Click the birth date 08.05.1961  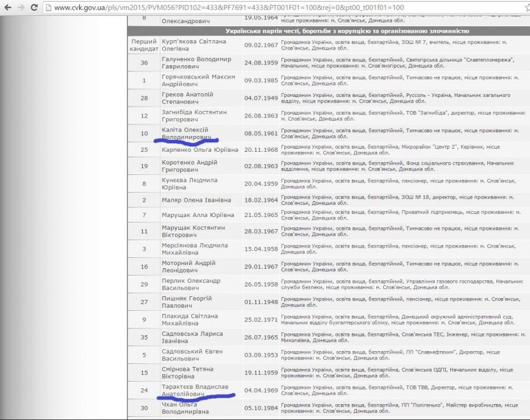click(261, 133)
